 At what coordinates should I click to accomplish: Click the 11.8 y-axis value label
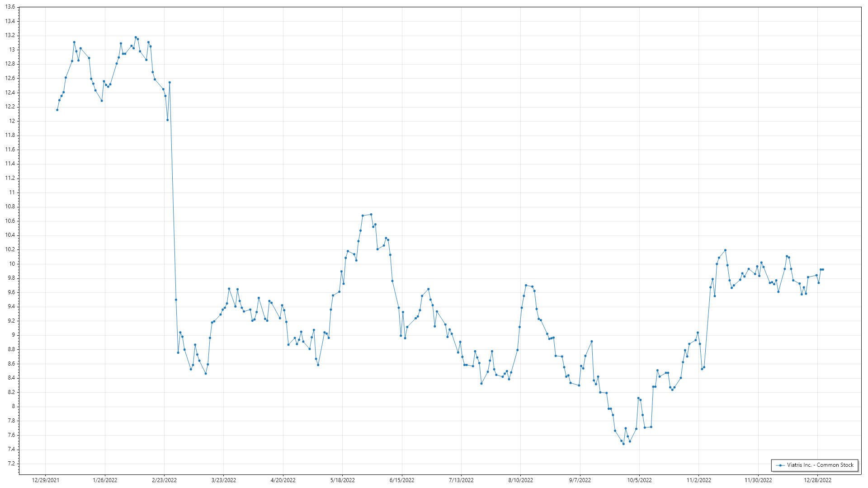[x=10, y=135]
